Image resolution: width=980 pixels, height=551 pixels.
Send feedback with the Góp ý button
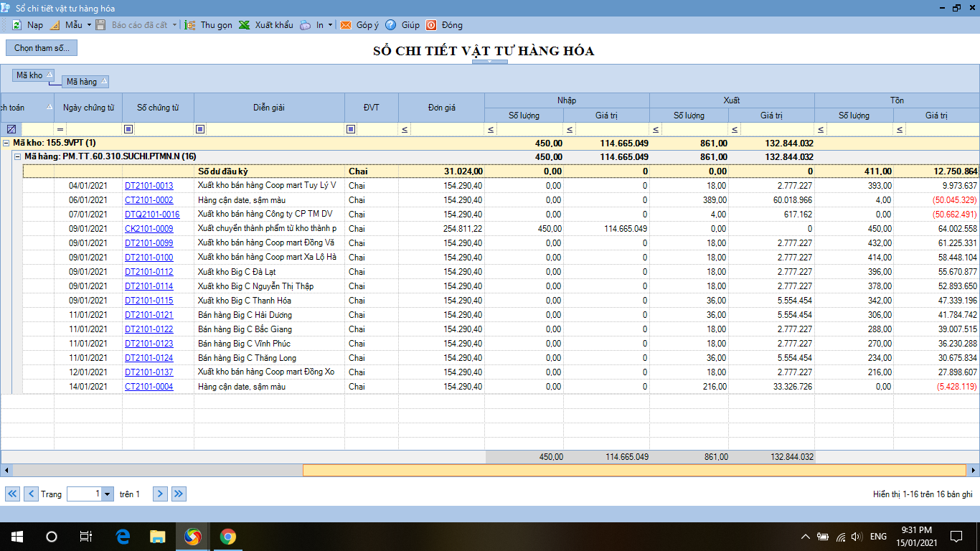point(359,25)
